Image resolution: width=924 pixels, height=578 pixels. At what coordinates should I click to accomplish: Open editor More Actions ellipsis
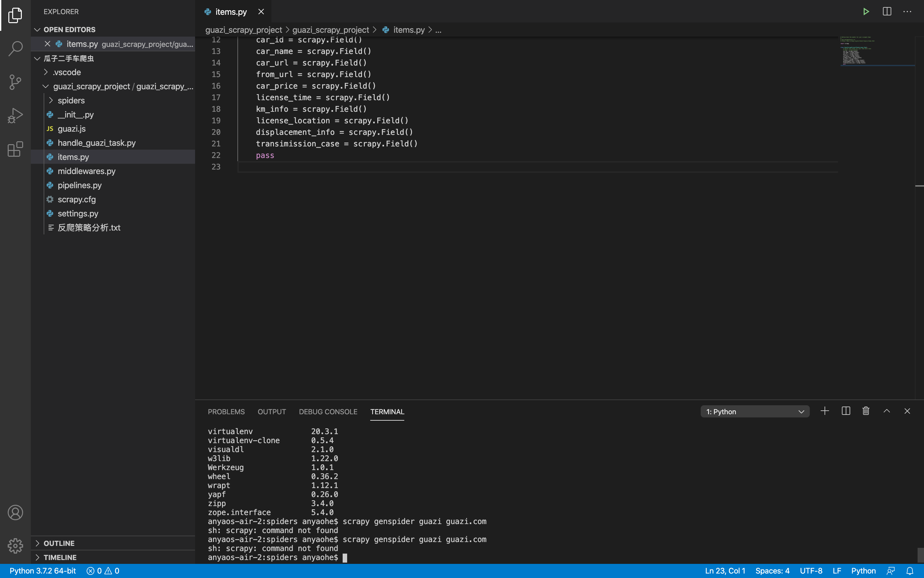tap(907, 12)
